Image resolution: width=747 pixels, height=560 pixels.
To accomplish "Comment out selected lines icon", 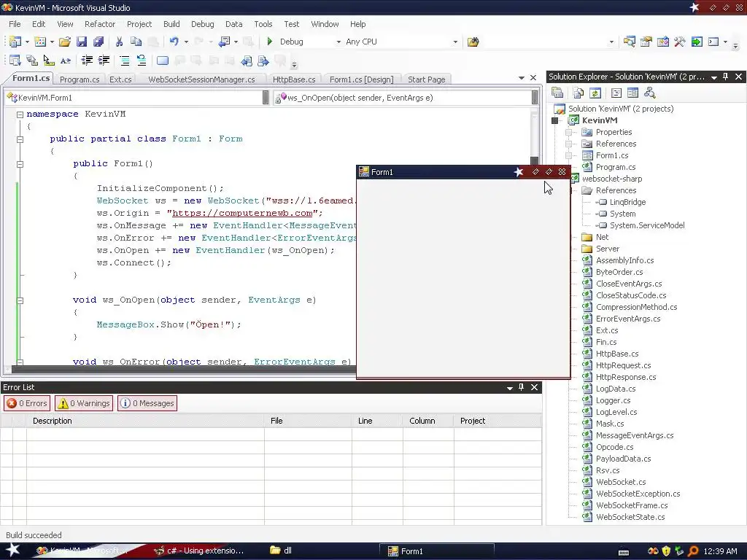I will [125, 61].
